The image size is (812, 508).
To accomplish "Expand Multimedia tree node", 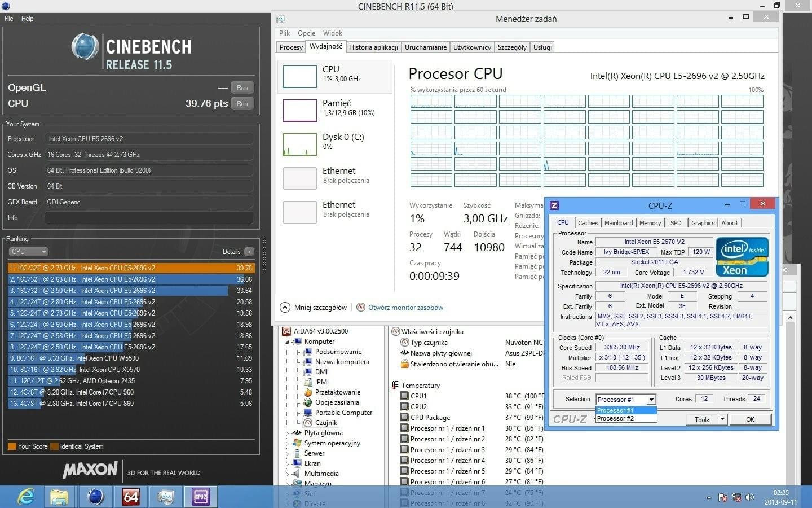I will pos(286,474).
